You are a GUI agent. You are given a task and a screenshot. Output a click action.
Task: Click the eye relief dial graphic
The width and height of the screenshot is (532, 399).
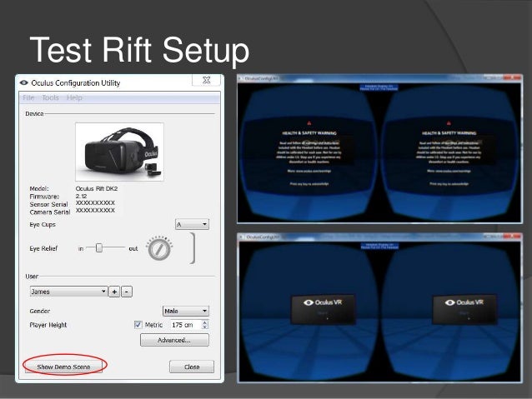159,249
